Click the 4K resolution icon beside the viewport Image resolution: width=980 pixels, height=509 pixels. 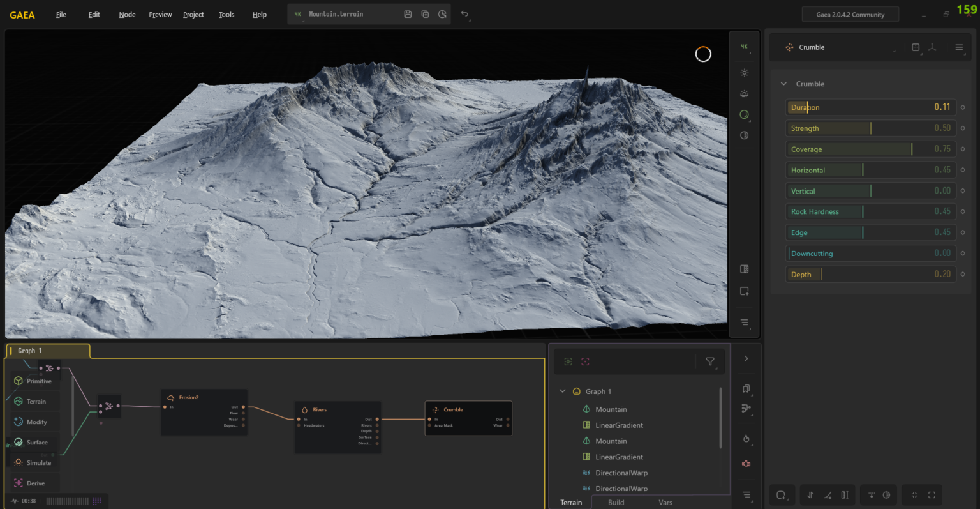click(743, 46)
